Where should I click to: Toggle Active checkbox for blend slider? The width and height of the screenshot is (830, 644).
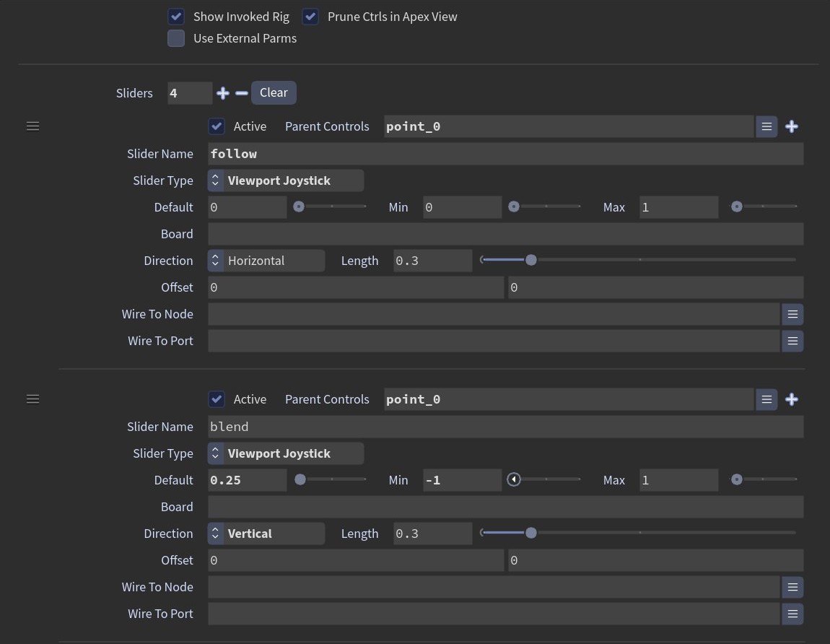[217, 399]
